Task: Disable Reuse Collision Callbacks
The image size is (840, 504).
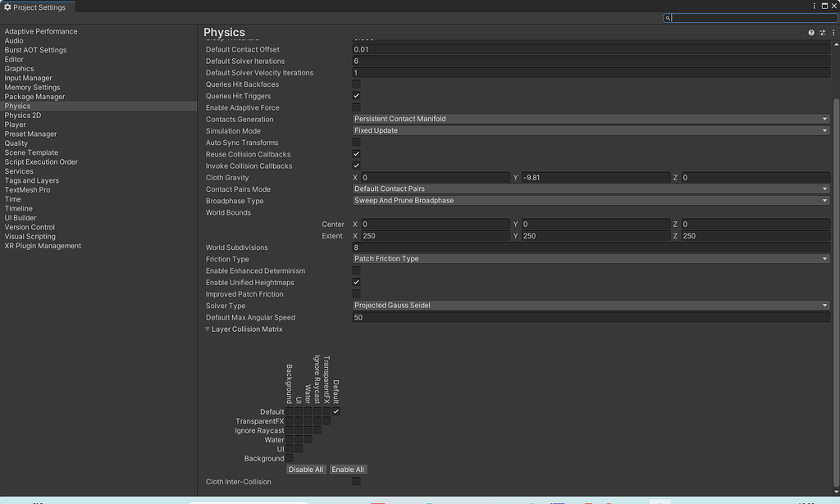Action: [356, 154]
